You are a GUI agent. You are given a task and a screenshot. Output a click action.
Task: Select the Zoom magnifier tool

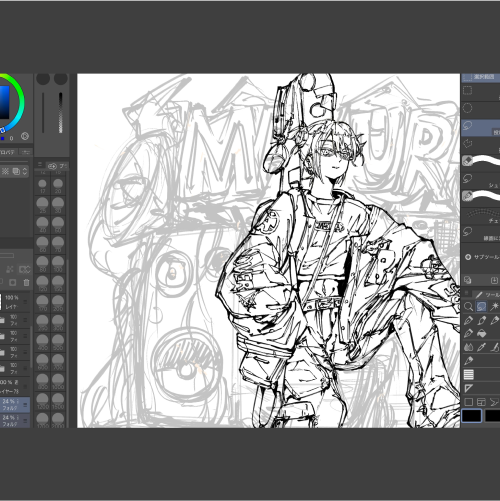[x=468, y=306]
